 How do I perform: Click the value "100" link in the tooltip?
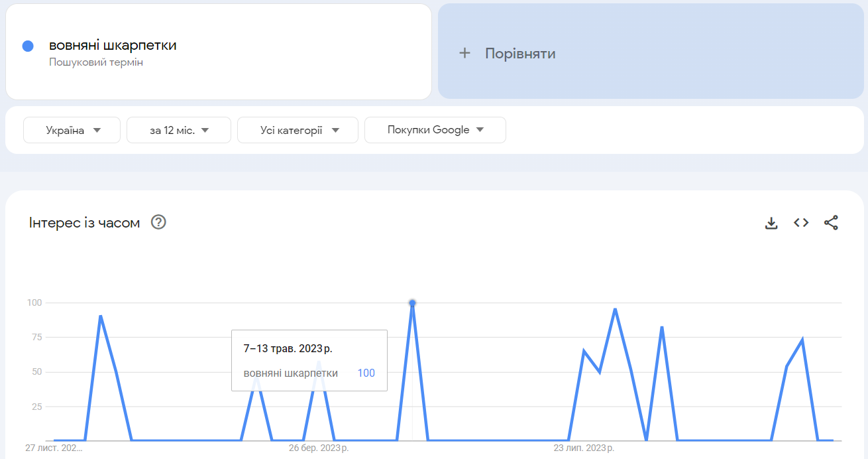(365, 373)
